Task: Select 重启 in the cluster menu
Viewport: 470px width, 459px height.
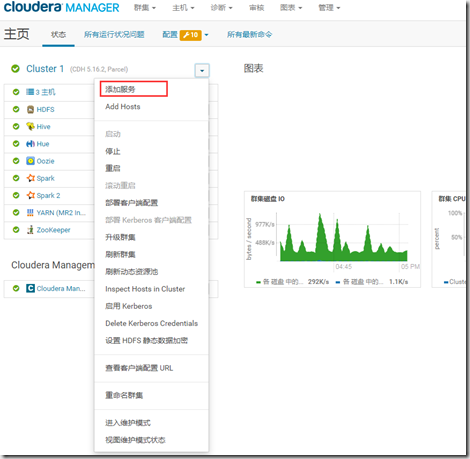Action: click(x=113, y=168)
